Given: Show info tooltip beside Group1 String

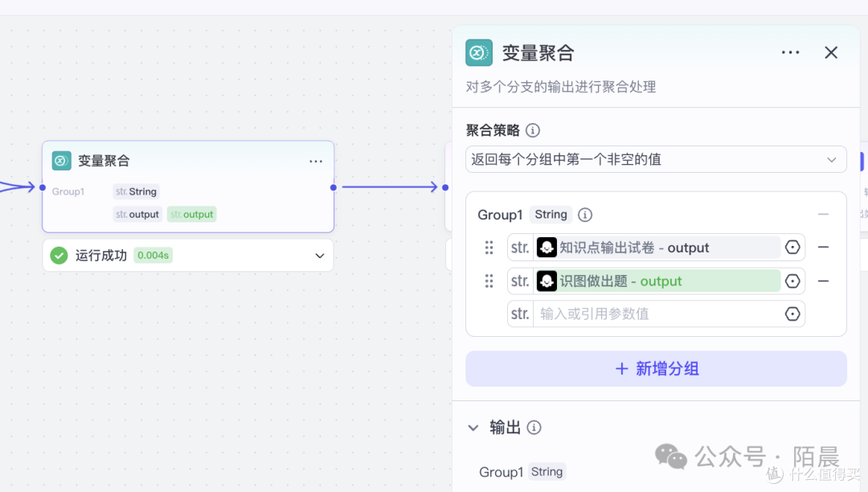Looking at the screenshot, I should (584, 215).
